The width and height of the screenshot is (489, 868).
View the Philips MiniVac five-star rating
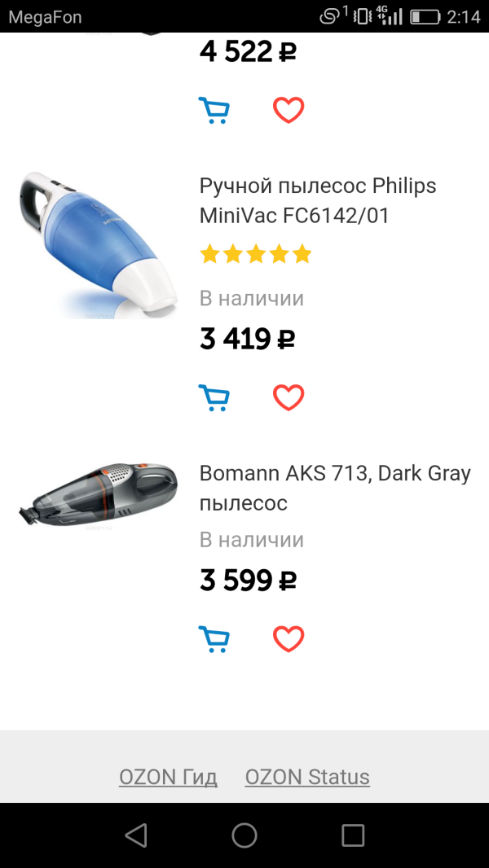click(x=256, y=255)
